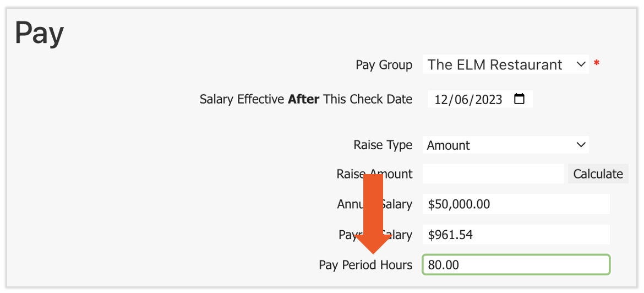Select the month segment of the check date
644x293 pixels.
click(x=441, y=100)
